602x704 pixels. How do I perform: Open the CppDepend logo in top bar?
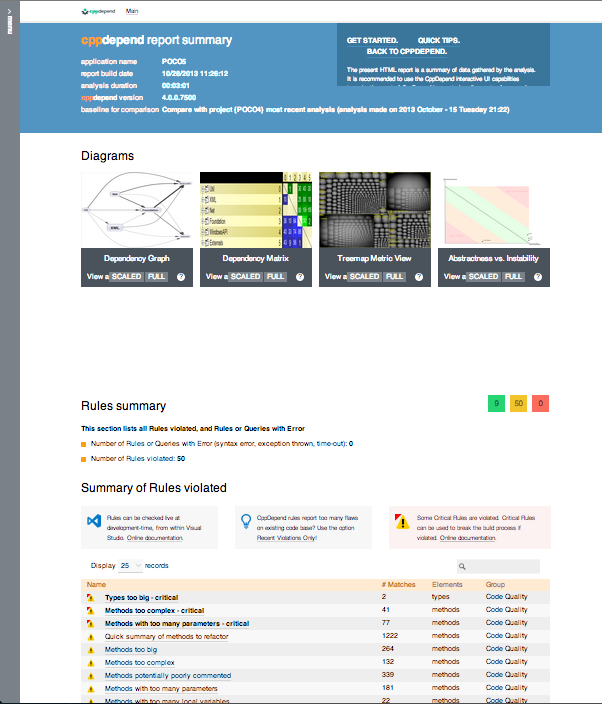pos(98,11)
